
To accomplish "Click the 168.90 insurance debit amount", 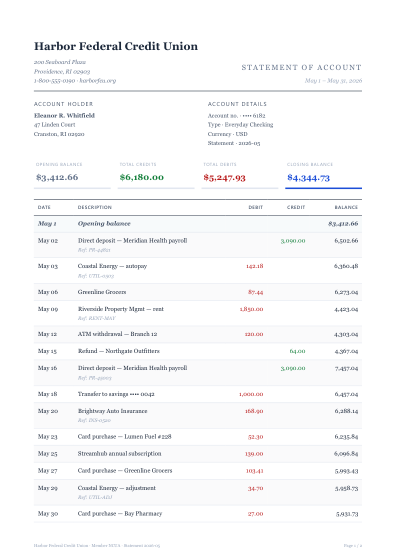I will (254, 411).
